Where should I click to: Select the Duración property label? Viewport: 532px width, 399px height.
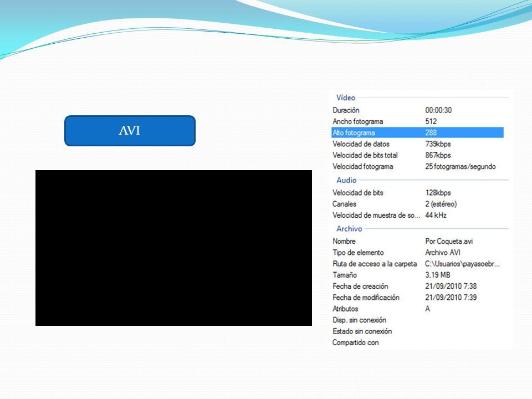click(346, 110)
